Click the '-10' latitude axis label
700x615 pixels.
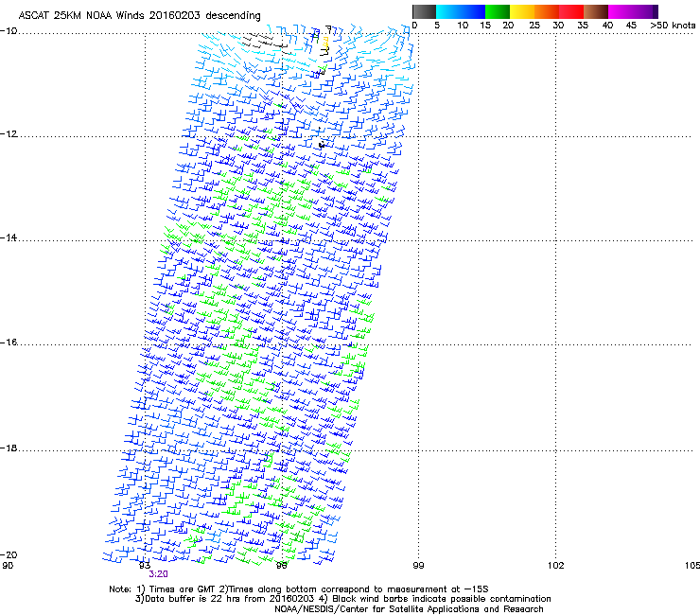tap(9, 30)
